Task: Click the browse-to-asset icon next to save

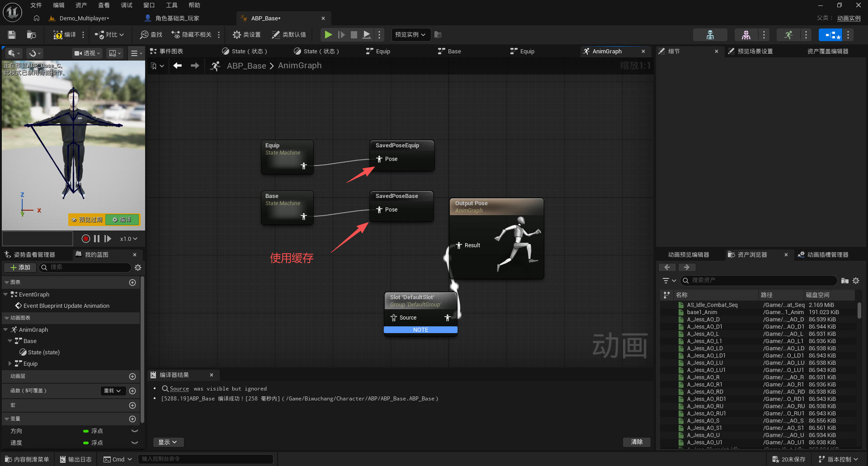Action: 31,35
